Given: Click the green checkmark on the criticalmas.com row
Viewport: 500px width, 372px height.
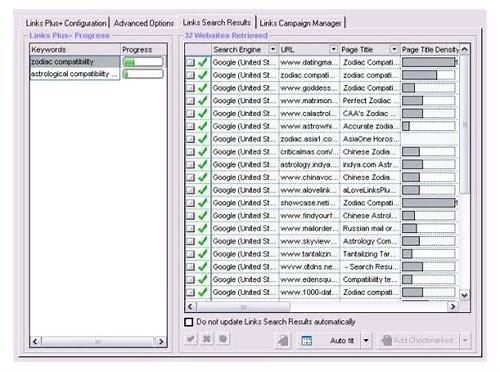Looking at the screenshot, I should tap(202, 152).
